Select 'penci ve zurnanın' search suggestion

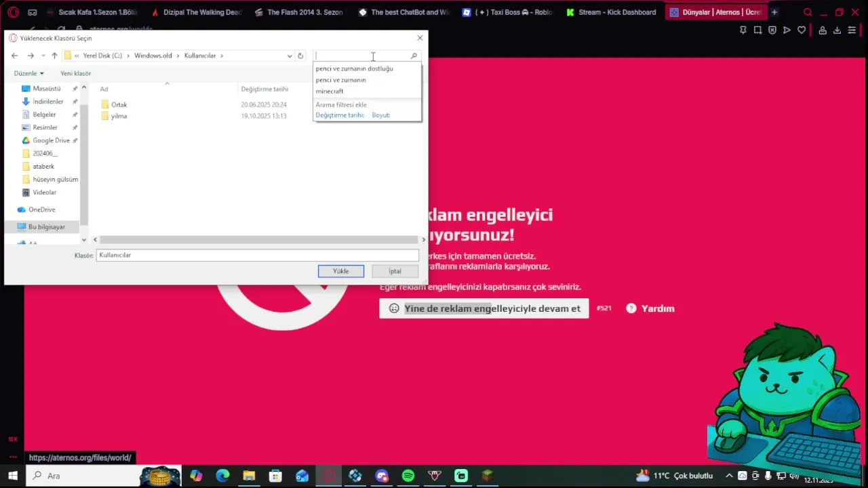[x=340, y=80]
